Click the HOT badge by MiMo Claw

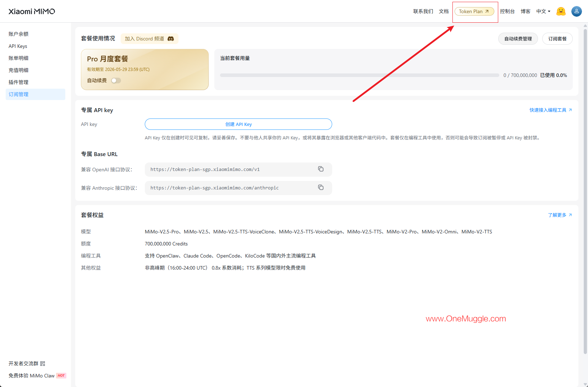coord(61,376)
